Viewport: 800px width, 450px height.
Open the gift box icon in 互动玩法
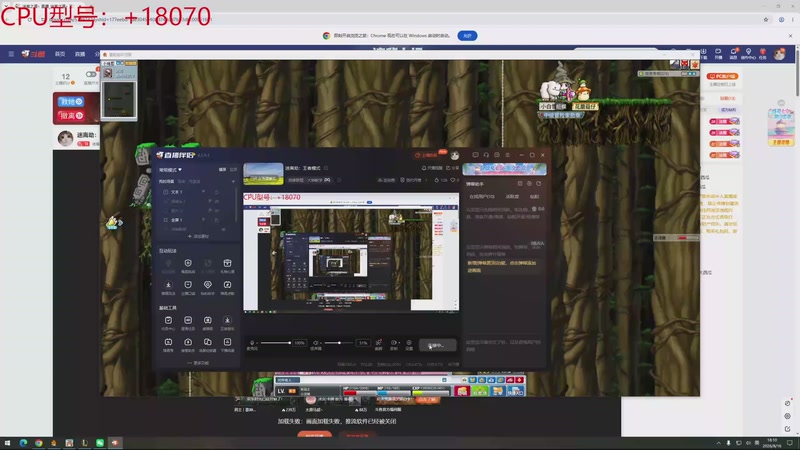(227, 263)
